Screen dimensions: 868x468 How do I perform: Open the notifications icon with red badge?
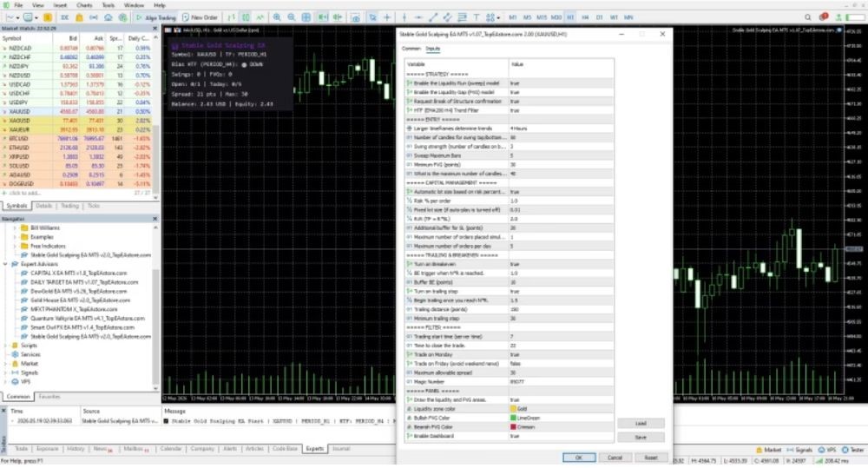click(824, 17)
